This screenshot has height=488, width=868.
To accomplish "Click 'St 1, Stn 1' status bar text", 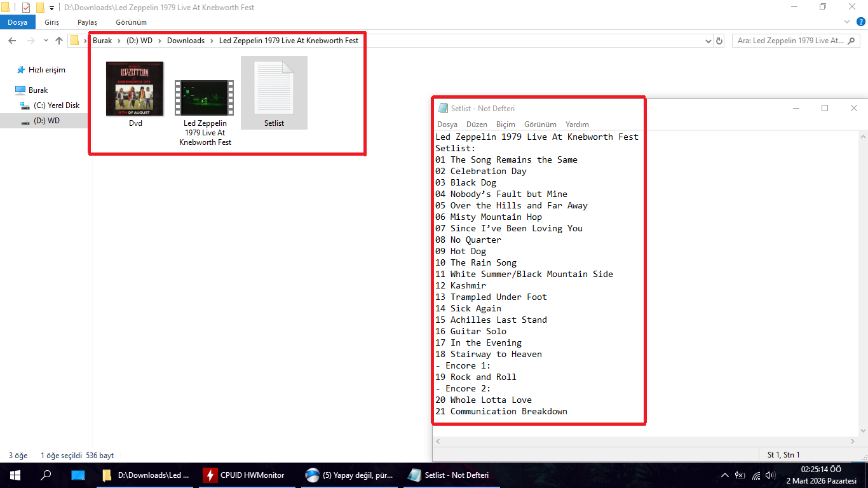I will (x=783, y=455).
